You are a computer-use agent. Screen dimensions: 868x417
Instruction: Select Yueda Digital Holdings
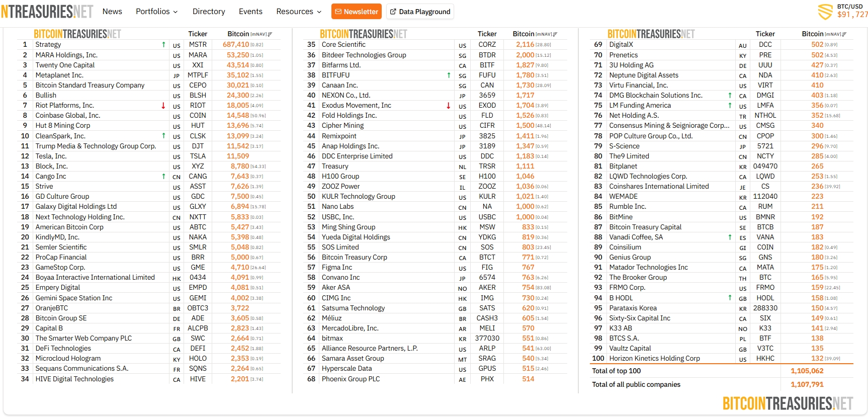click(x=356, y=237)
